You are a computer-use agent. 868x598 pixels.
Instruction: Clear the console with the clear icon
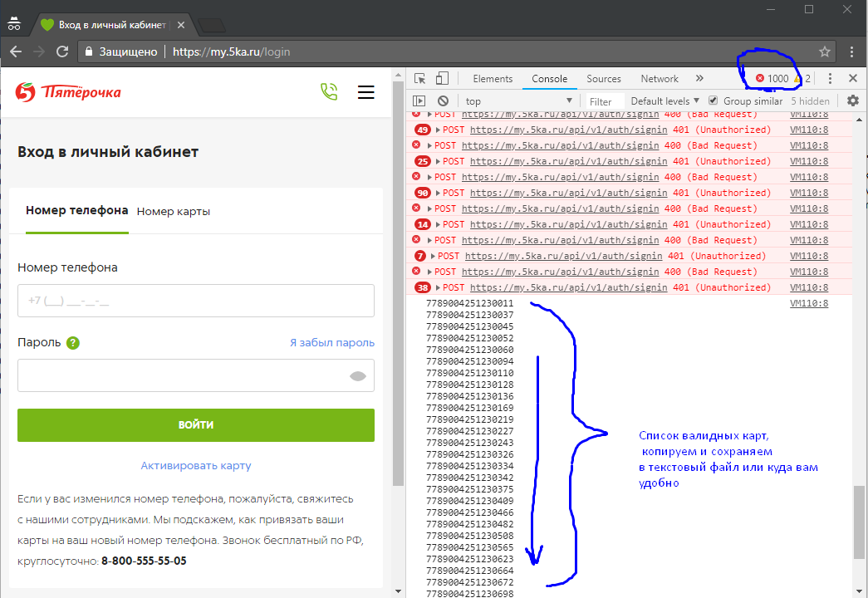point(443,100)
